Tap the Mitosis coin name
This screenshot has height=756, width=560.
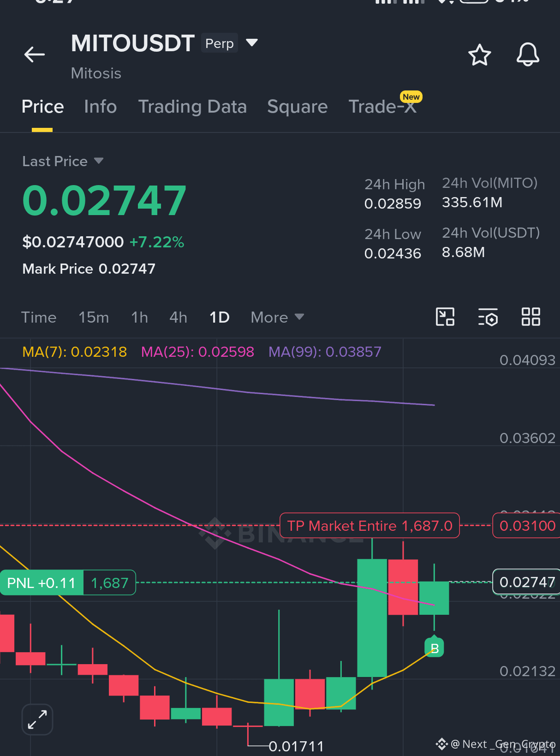click(96, 73)
